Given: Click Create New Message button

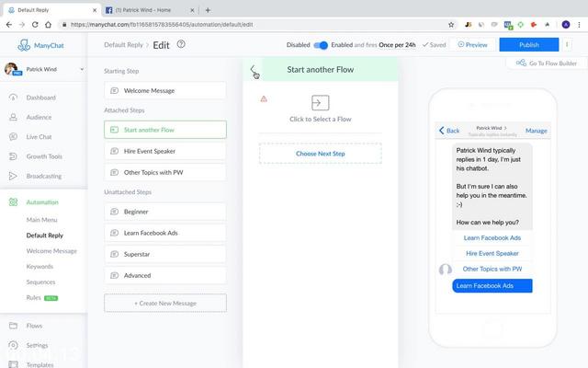Looking at the screenshot, I should point(165,303).
